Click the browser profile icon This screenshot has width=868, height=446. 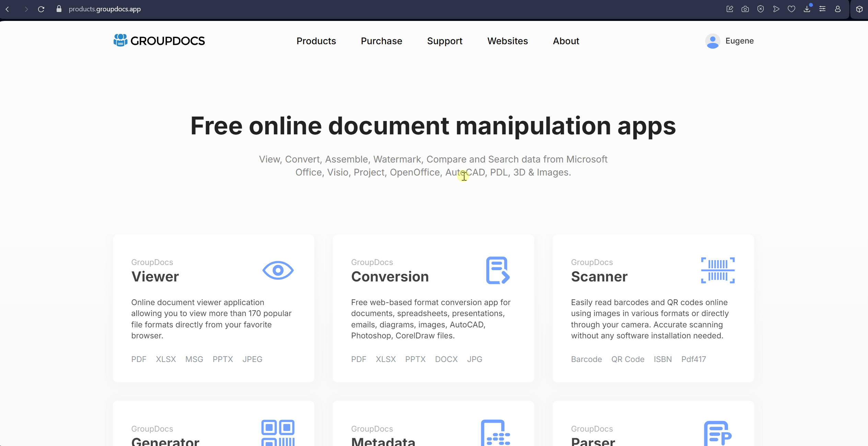(838, 9)
